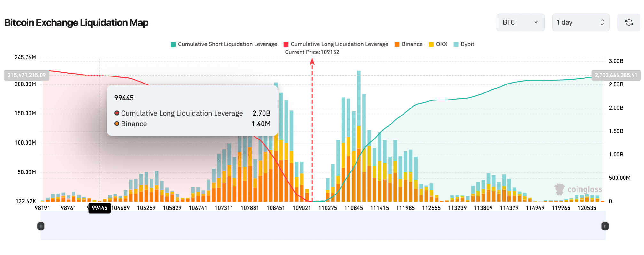This screenshot has width=644, height=255.
Task: Click the 2,703,666,385.41 right axis label
Action: (x=616, y=75)
